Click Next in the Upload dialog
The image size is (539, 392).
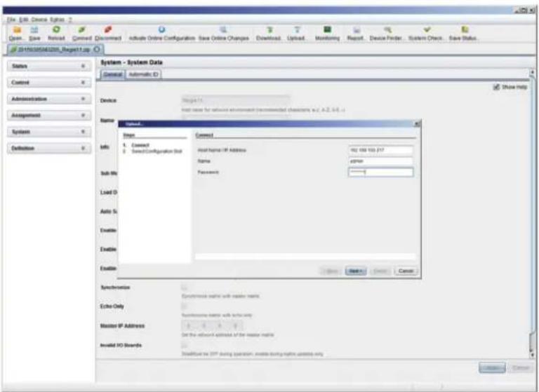coord(355,271)
